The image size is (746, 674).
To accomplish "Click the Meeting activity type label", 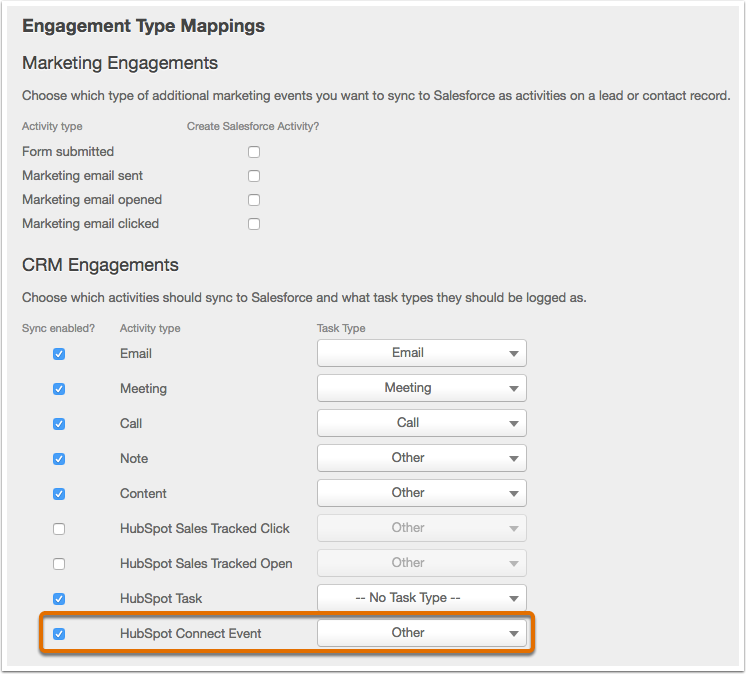I will [x=143, y=389].
